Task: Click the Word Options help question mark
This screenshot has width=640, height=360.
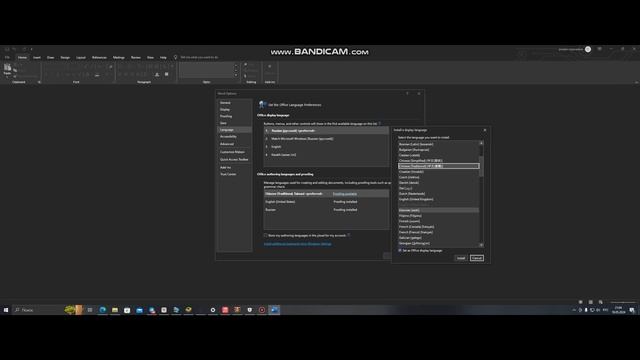Action: (407, 93)
